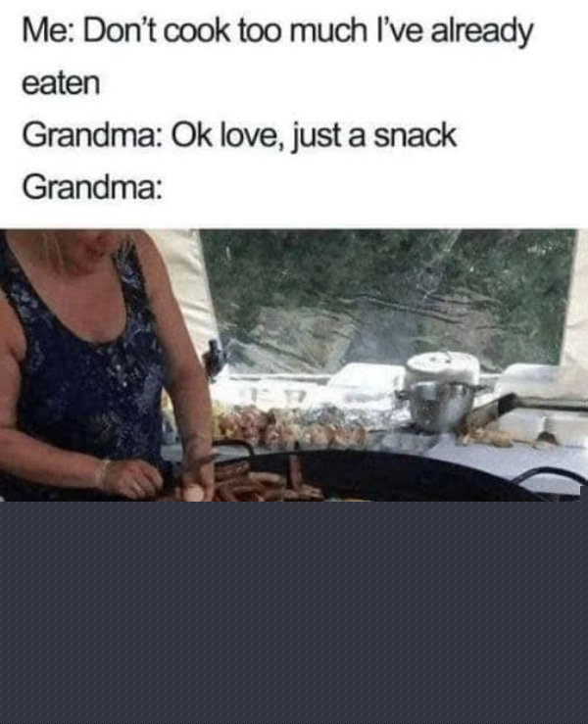This screenshot has width=588, height=724.
Task: Click the word 'eaten' in the caption
Action: pyautogui.click(x=61, y=83)
